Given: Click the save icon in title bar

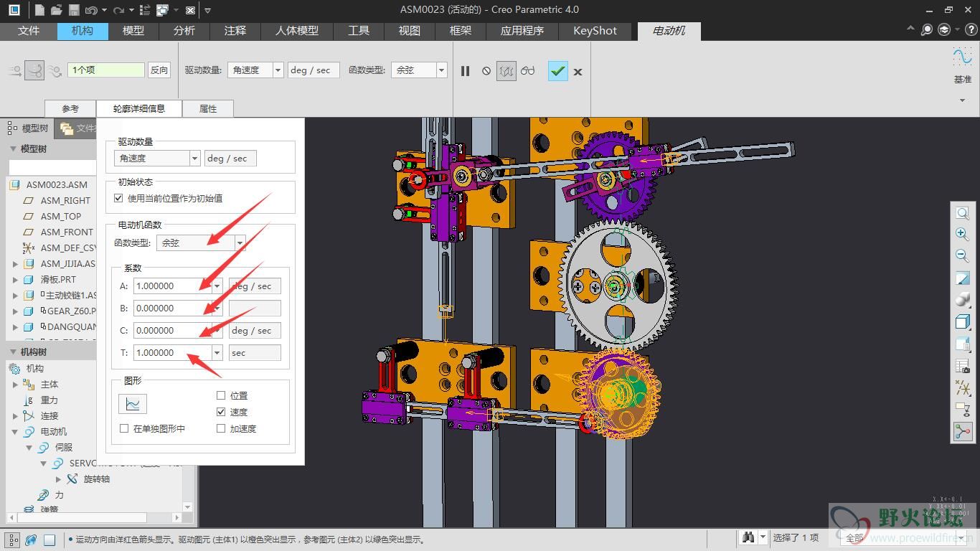Looking at the screenshot, I should pos(74,10).
